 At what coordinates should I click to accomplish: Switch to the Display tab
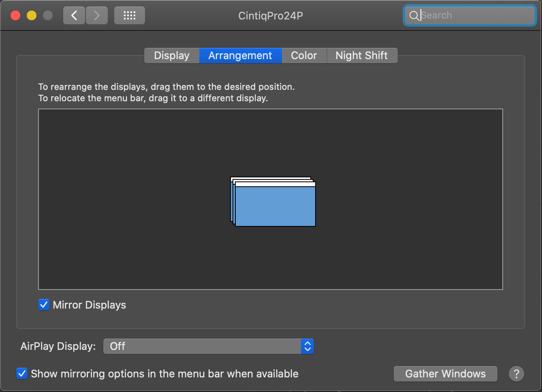click(x=172, y=55)
